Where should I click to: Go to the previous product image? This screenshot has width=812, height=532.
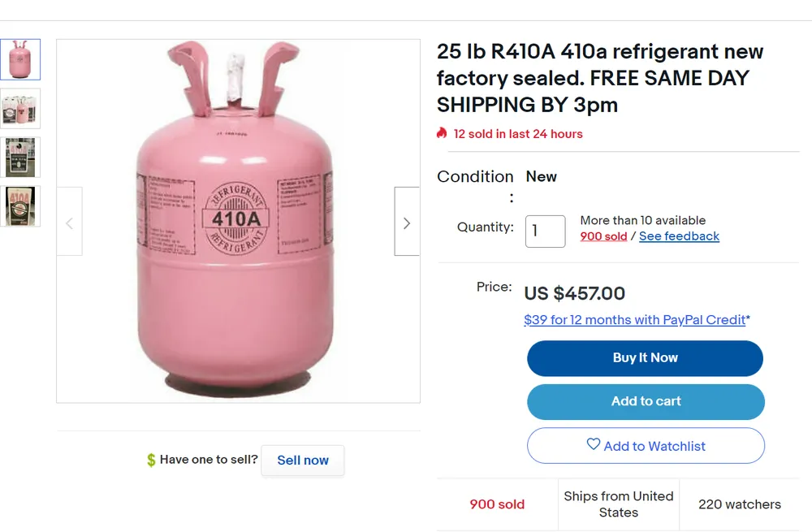(69, 222)
